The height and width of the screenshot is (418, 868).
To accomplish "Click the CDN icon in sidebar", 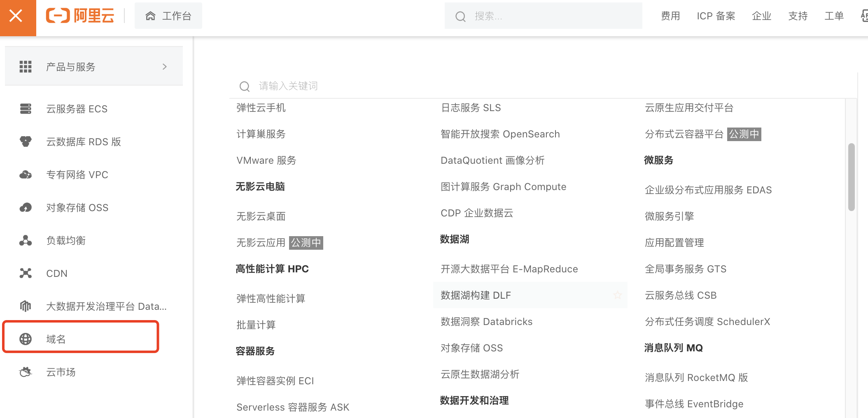I will 26,273.
